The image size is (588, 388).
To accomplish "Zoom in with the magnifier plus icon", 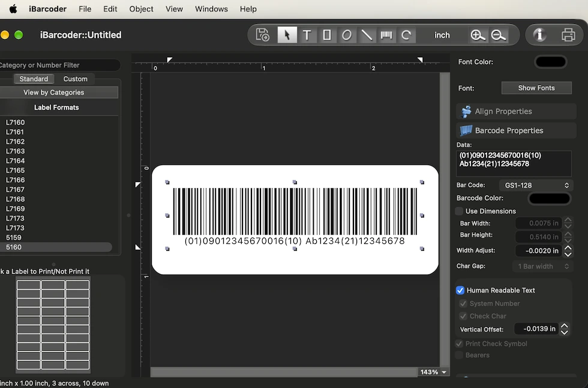I will (478, 35).
